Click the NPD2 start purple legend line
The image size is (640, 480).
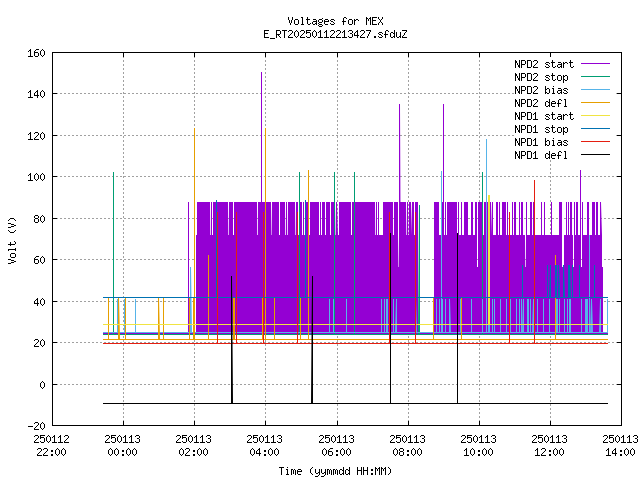(595, 64)
